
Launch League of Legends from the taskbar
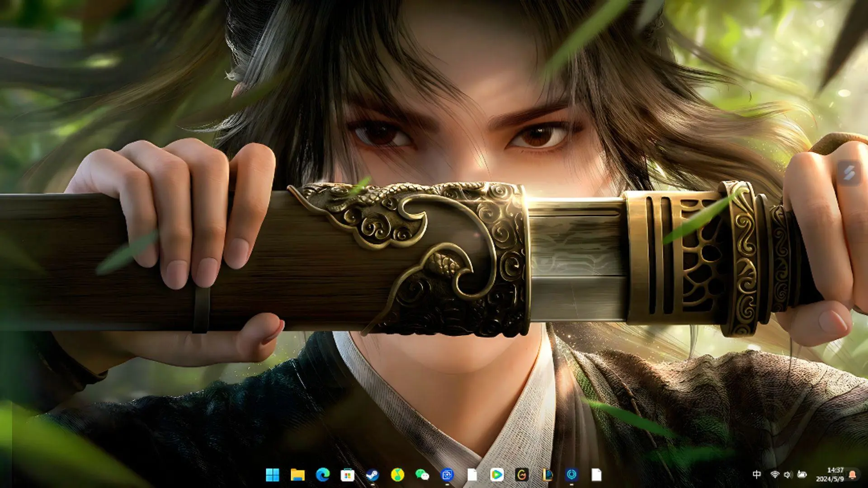point(547,474)
